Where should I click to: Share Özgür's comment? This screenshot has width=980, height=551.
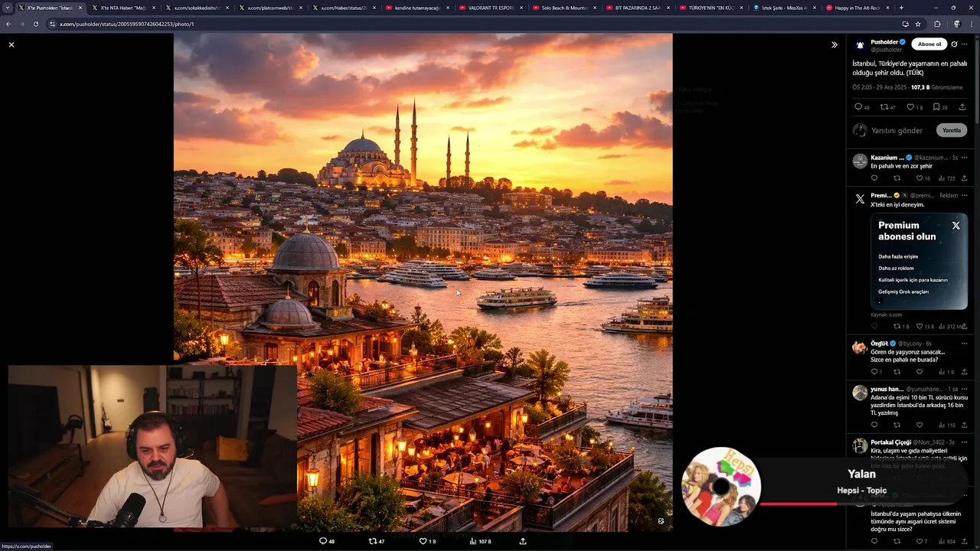point(964,372)
